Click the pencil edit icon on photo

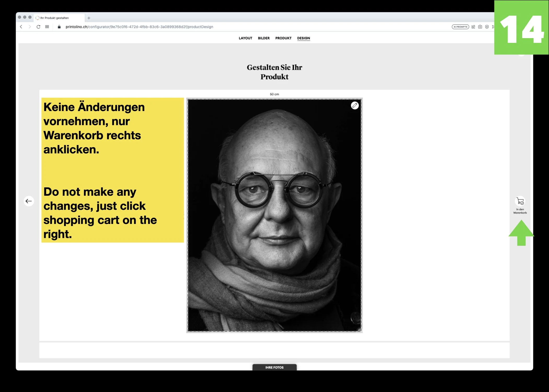point(354,105)
